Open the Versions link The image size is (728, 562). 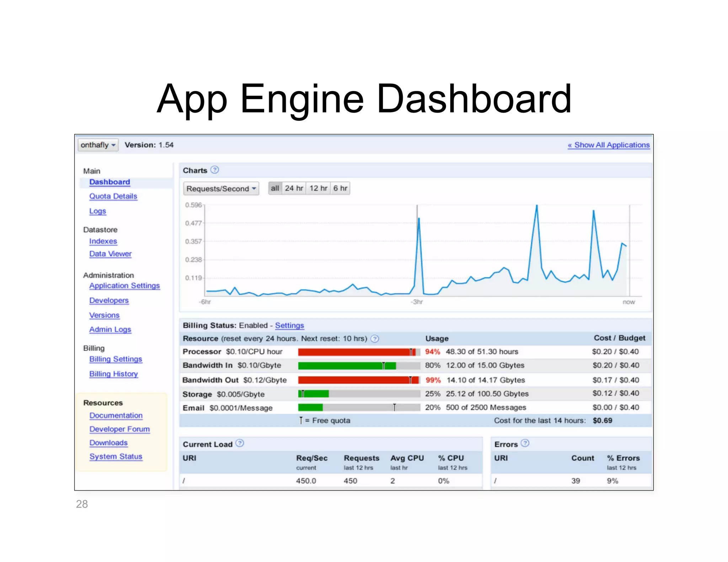point(104,315)
